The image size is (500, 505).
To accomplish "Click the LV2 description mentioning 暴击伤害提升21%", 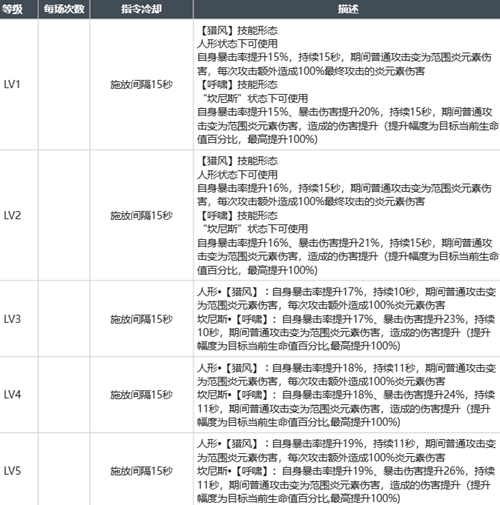I will (347, 215).
